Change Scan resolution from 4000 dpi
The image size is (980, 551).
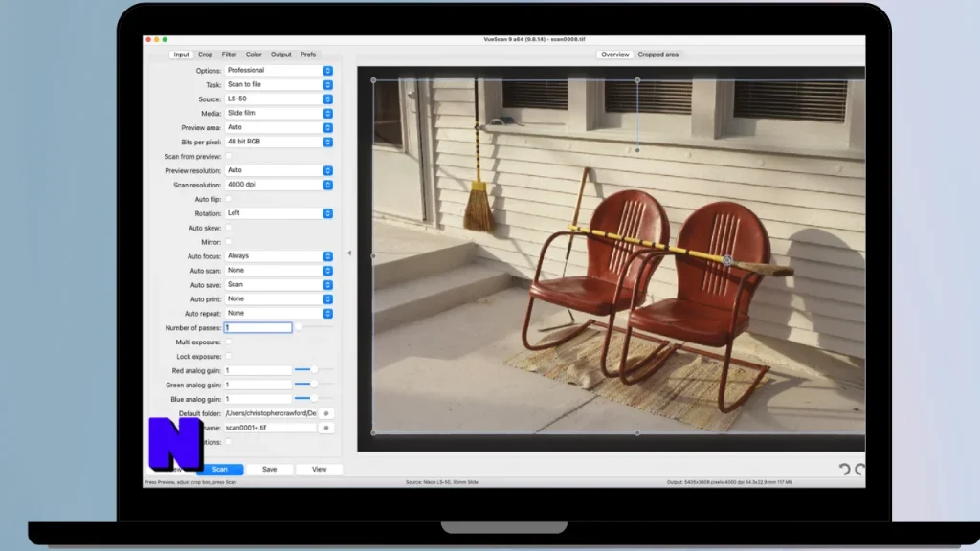click(278, 185)
